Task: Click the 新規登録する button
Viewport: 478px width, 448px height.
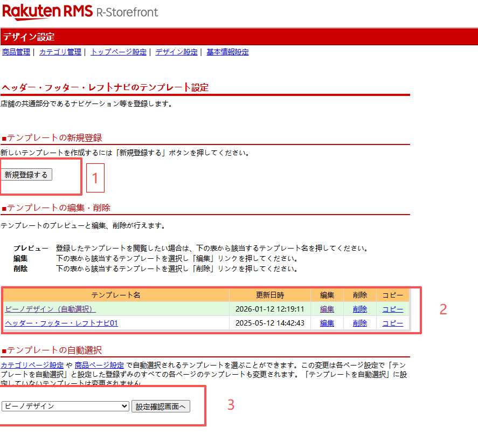Action: [26, 175]
